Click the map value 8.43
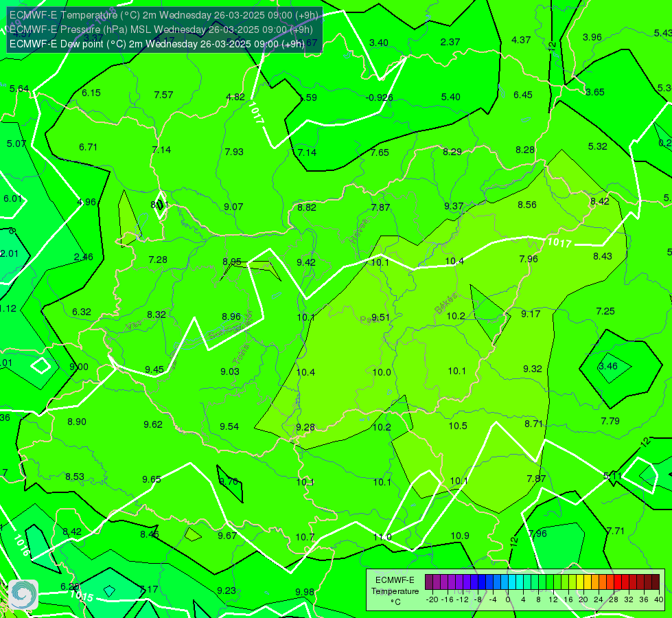 click(603, 256)
